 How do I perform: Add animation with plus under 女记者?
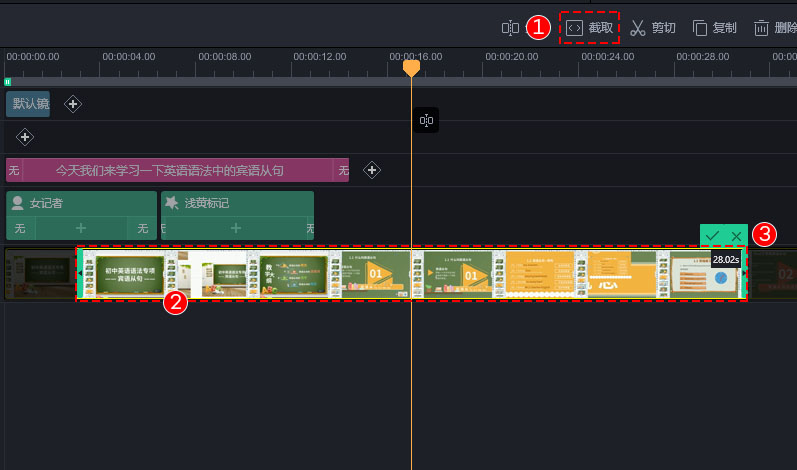point(81,228)
